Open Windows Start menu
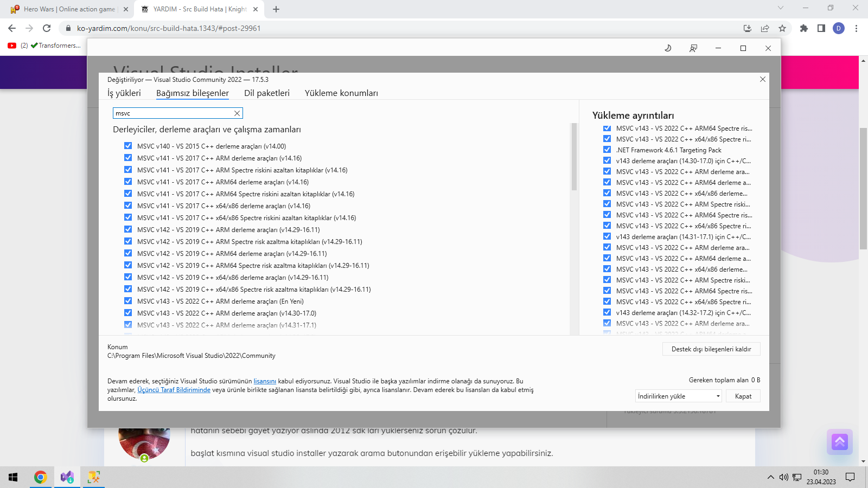This screenshot has width=868, height=488. tap(13, 477)
